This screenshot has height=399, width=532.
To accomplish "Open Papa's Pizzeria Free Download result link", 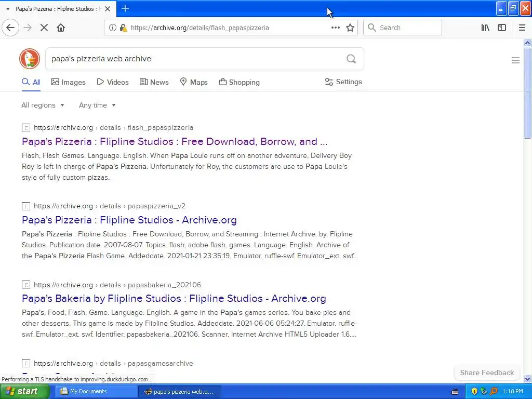I will [x=175, y=141].
